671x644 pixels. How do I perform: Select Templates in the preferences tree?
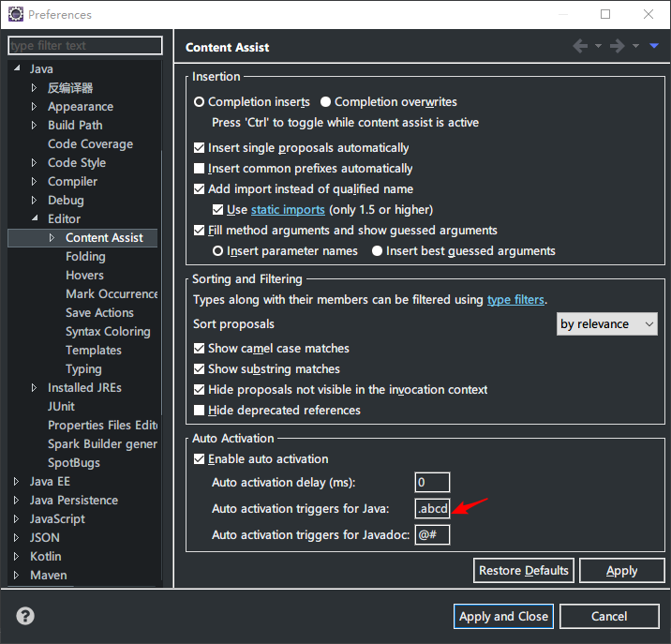click(94, 351)
